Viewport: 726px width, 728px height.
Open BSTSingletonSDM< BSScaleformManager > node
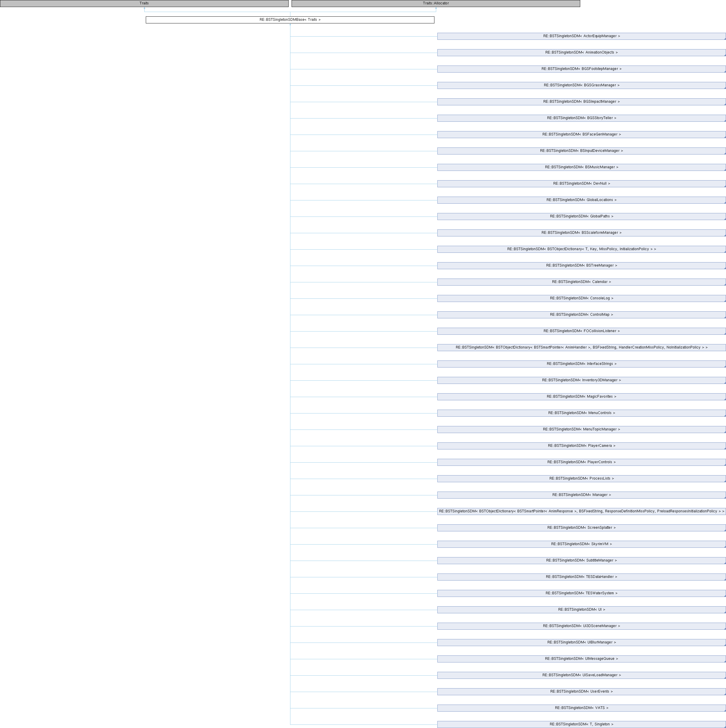pyautogui.click(x=581, y=233)
